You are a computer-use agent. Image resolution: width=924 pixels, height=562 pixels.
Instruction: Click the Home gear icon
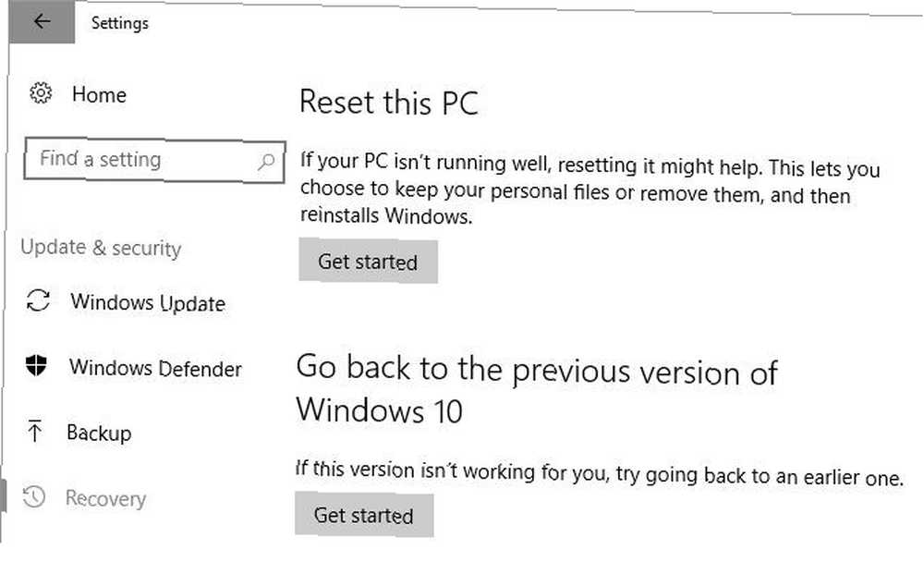[41, 93]
